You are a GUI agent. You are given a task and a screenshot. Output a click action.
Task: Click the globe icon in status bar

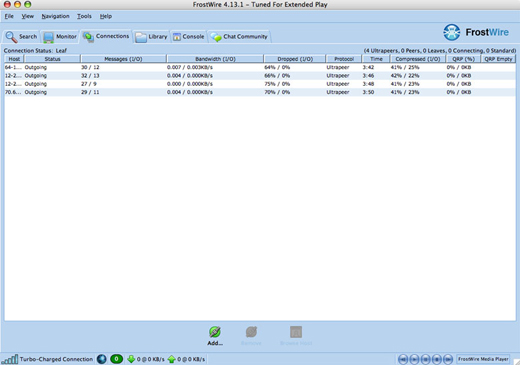102,359
